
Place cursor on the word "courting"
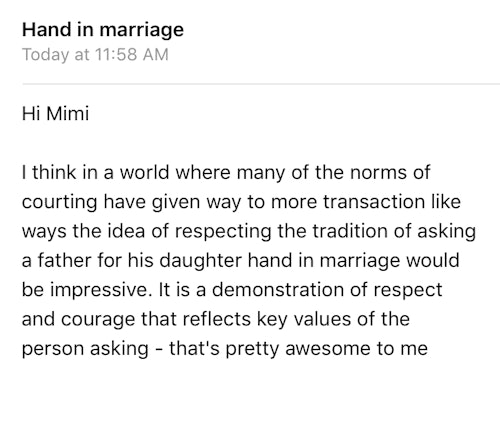(59, 203)
